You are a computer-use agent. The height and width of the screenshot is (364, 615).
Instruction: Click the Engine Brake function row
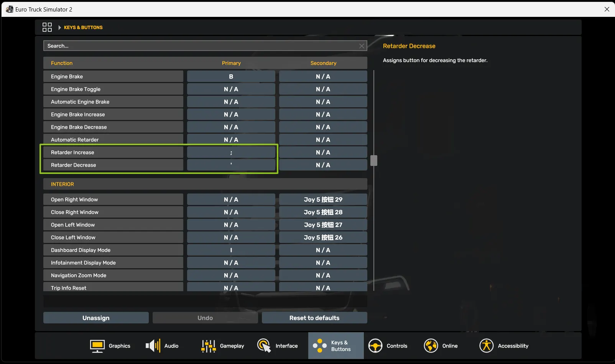(x=113, y=76)
